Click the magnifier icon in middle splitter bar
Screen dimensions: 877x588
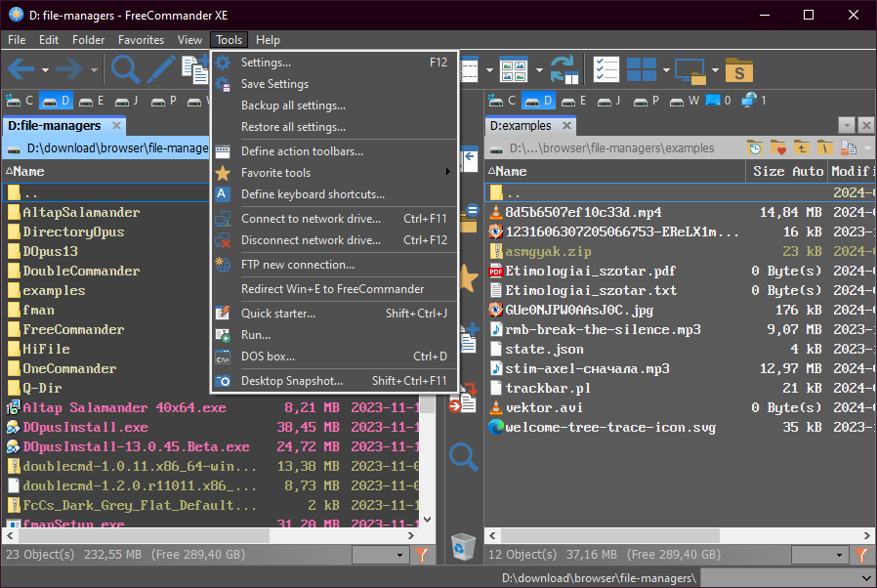pyautogui.click(x=463, y=457)
